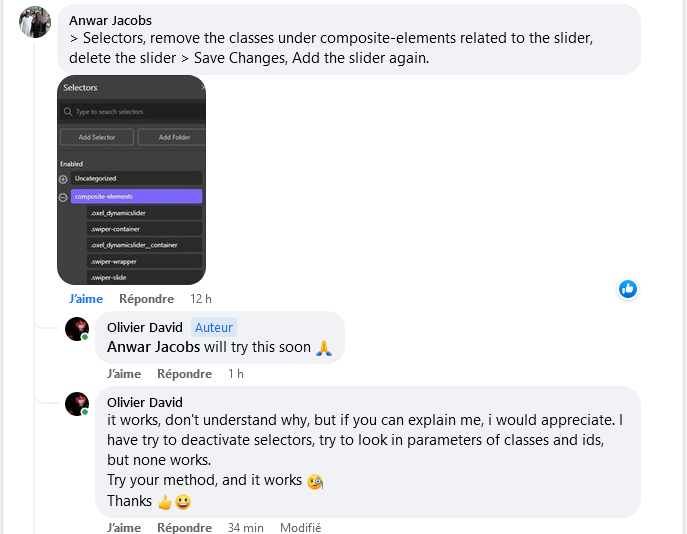The image size is (687, 534).
Task: Click the blue thumbs-up reaction icon
Action: click(x=627, y=289)
